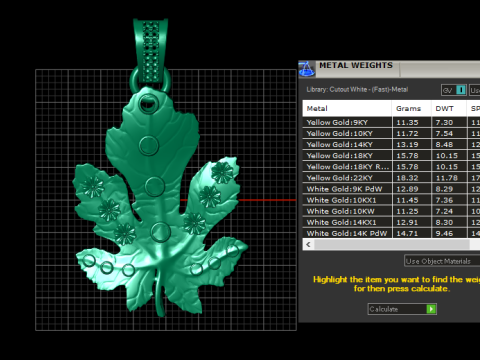Click the 12.89 grams value
The width and height of the screenshot is (480, 360).
(x=407, y=189)
